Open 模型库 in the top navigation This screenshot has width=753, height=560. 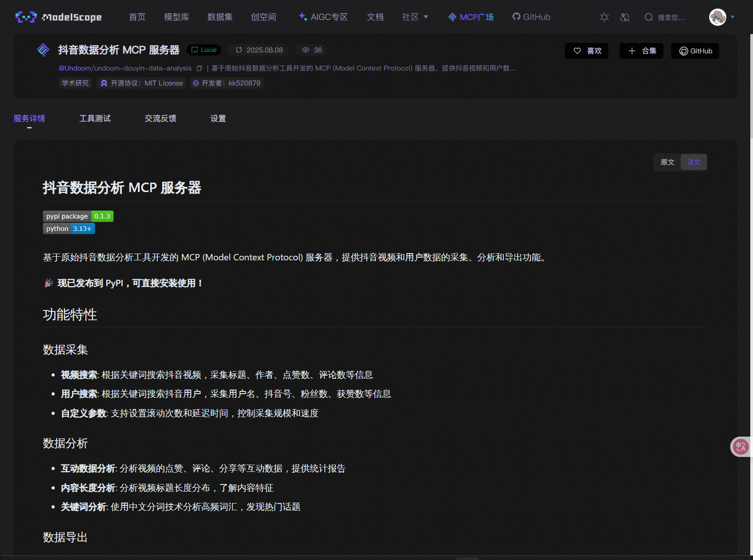[176, 17]
